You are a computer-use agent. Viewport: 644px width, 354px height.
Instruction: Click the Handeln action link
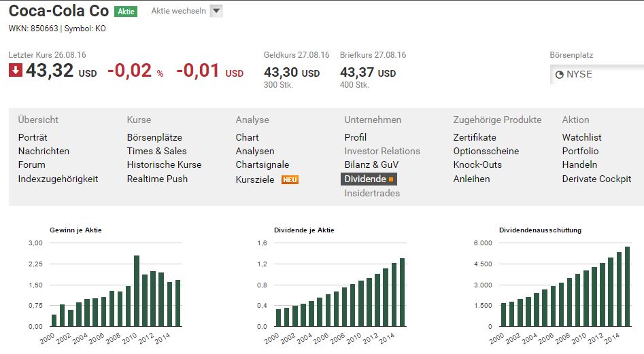tap(579, 164)
